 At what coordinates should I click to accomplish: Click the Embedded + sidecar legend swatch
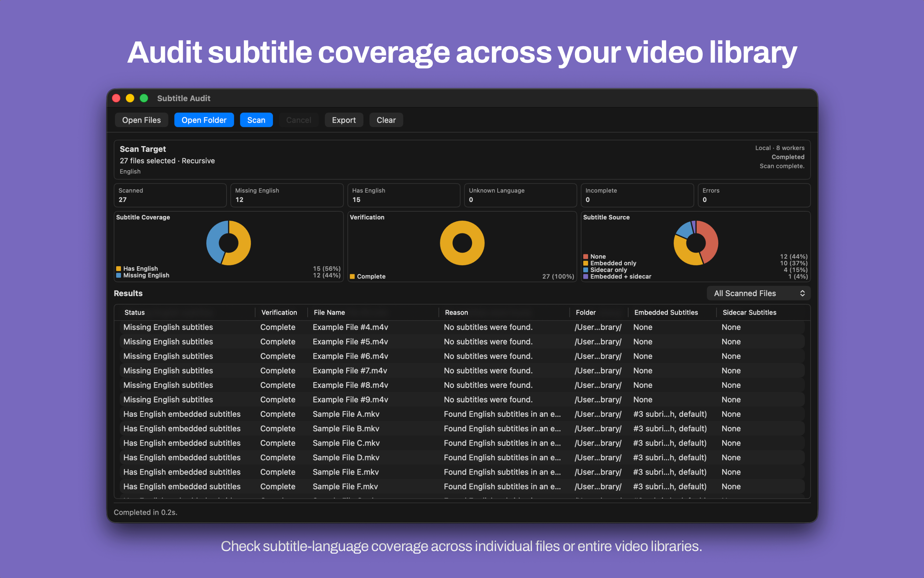coord(586,276)
